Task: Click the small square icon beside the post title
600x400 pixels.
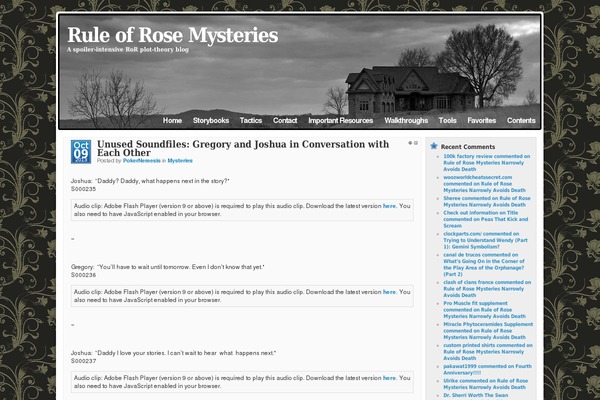Action: [416, 143]
